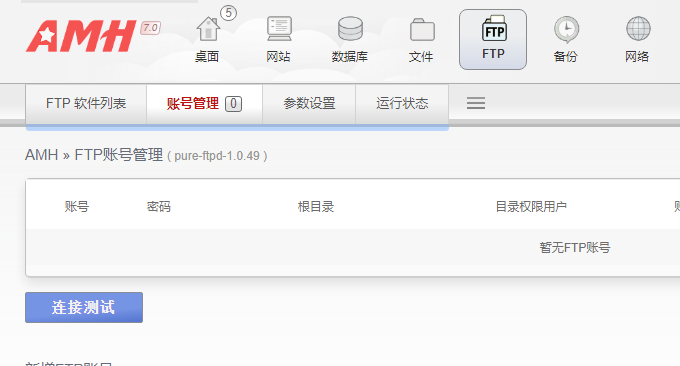The height and width of the screenshot is (366, 680).
Task: Click the 0 count badge on 账号管理
Action: pos(233,104)
